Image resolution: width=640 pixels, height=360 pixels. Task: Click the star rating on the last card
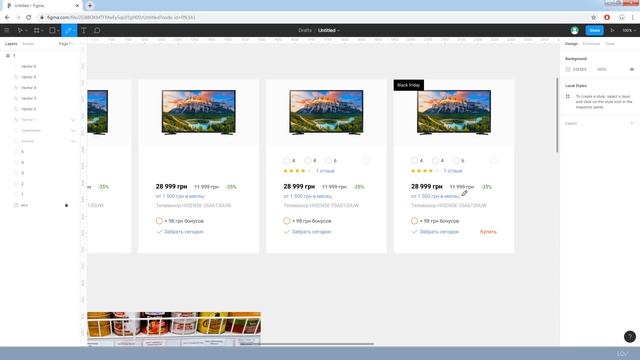point(424,171)
